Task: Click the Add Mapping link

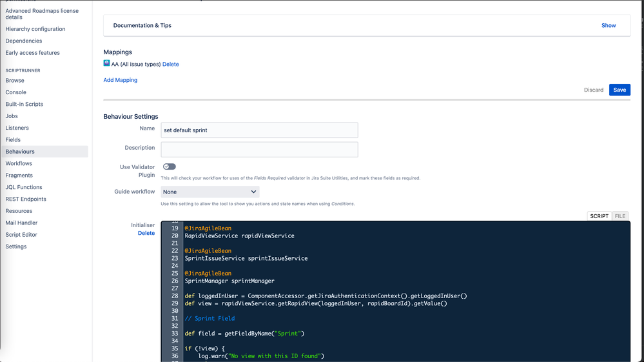Action: coord(121,80)
